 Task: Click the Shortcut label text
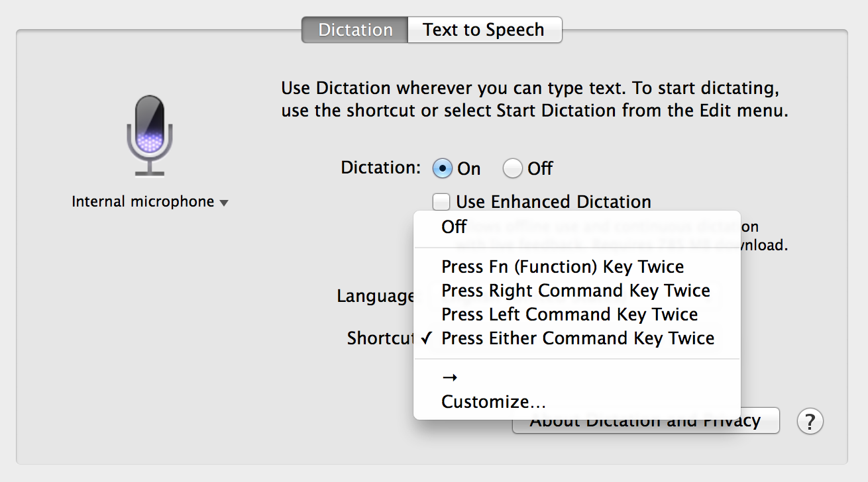pyautogui.click(x=380, y=338)
